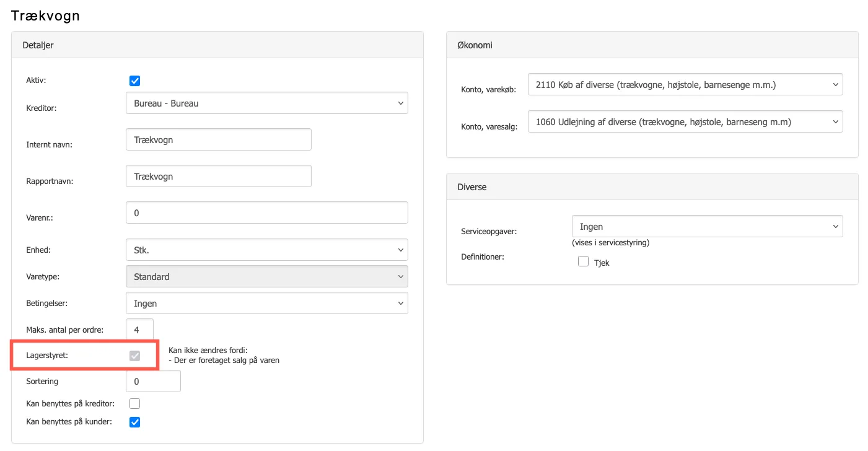868x451 pixels.
Task: Click the greyed-out Lagerstyret checkbox
Action: (134, 356)
